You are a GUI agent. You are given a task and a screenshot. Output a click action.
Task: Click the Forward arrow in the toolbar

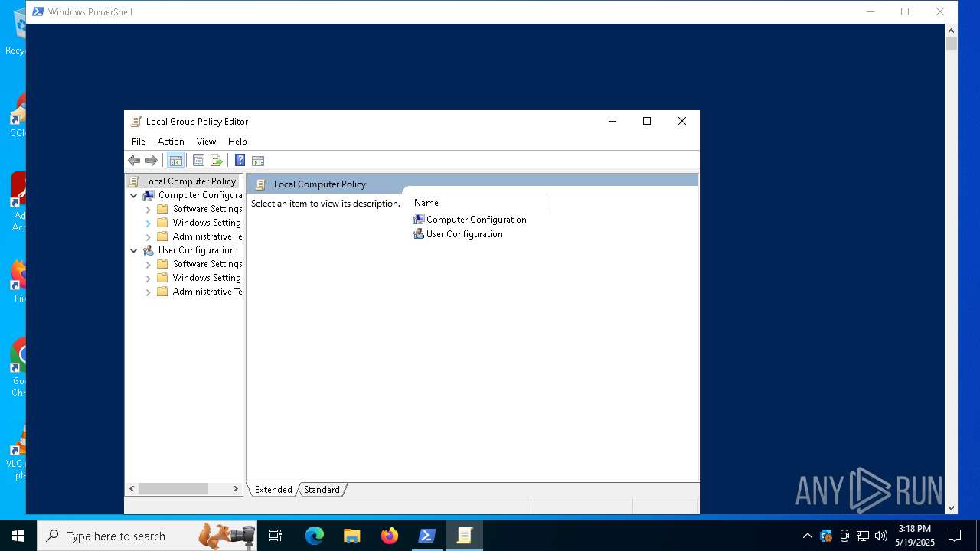[152, 161]
